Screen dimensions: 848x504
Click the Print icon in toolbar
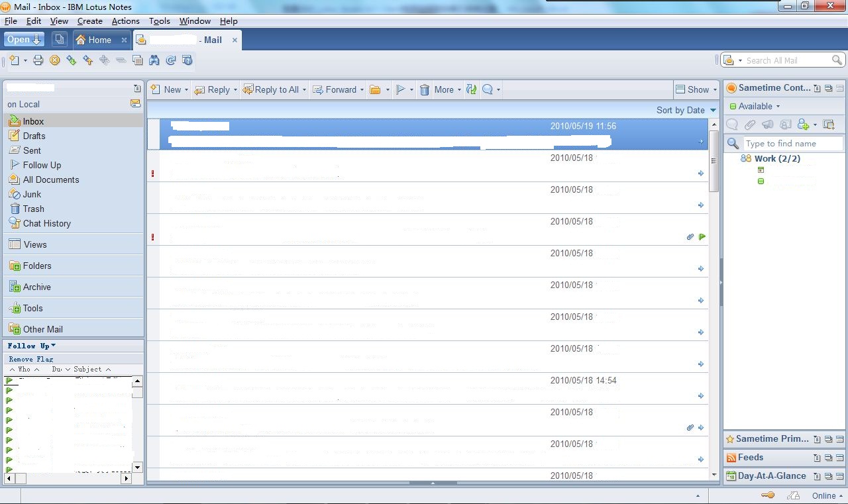tap(38, 60)
